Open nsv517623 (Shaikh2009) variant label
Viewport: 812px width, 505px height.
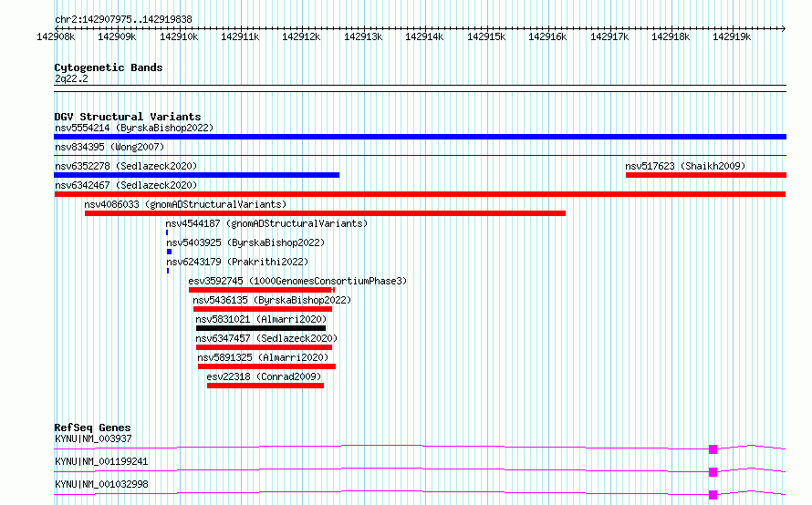[685, 166]
